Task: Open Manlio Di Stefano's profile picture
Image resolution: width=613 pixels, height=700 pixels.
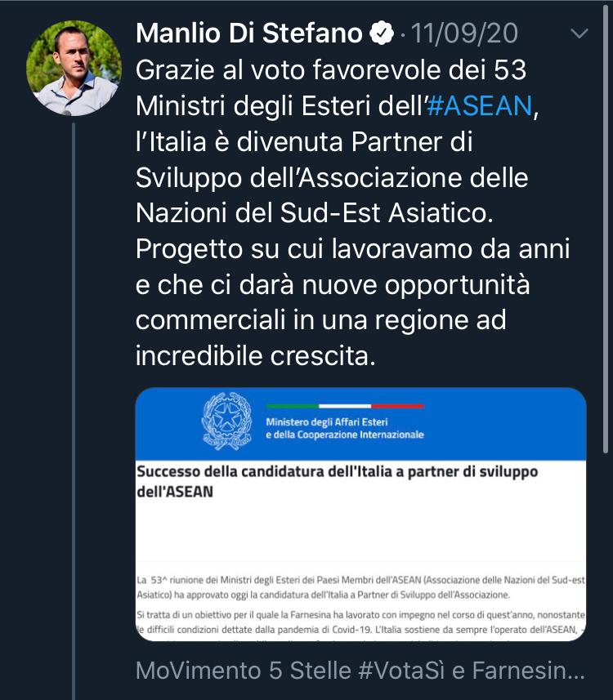Action: 74,69
